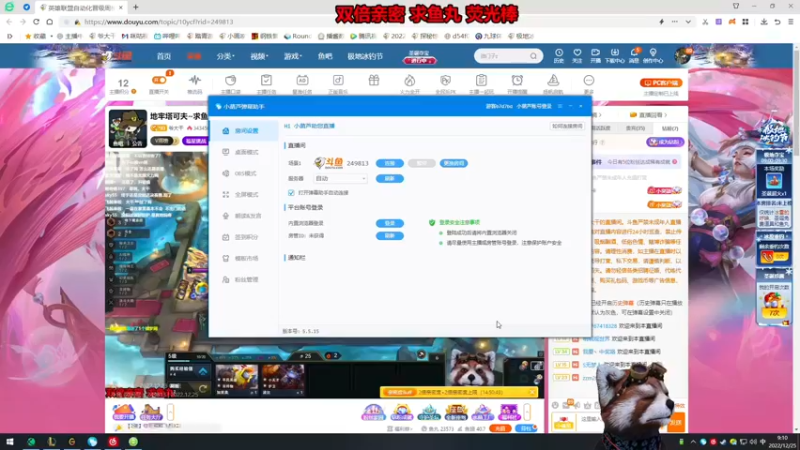Click the blue 连接 button next to room 249813

390,163
